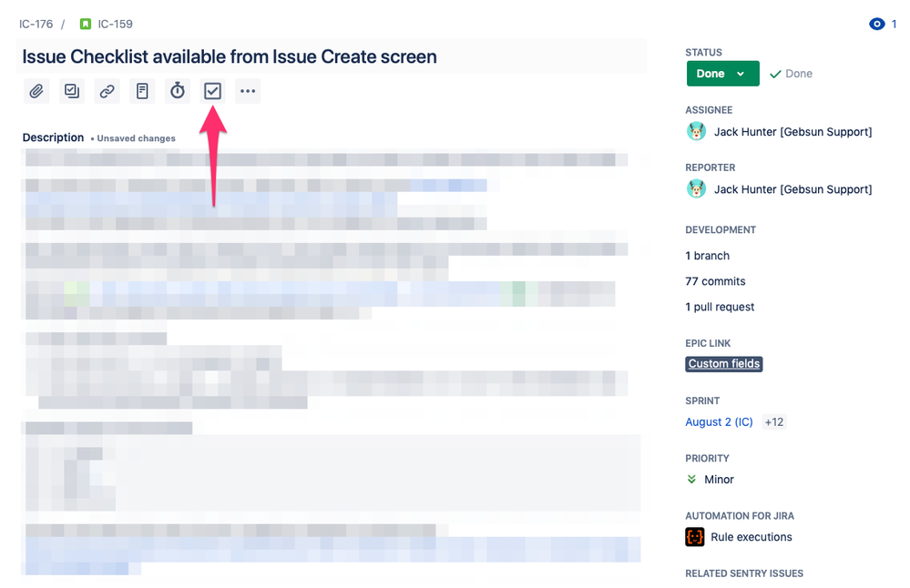
Task: Log time with the stopwatch icon
Action: [177, 90]
